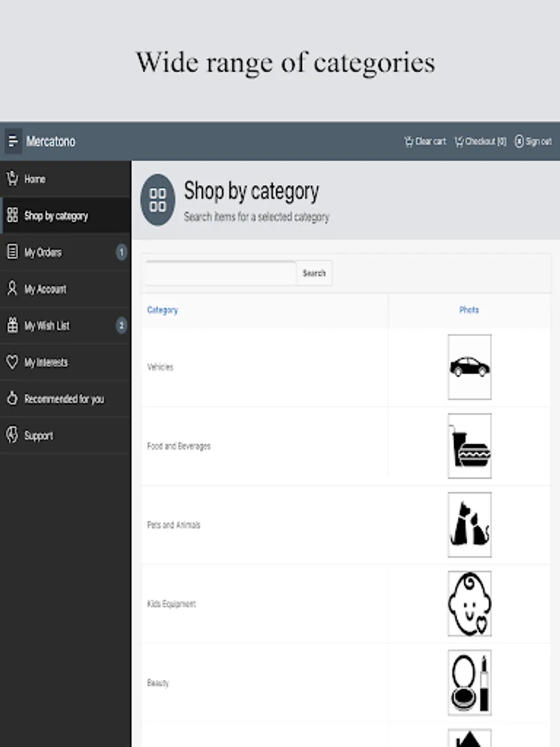Image resolution: width=560 pixels, height=747 pixels.
Task: Select Pets and Animals category text
Action: pyautogui.click(x=174, y=525)
